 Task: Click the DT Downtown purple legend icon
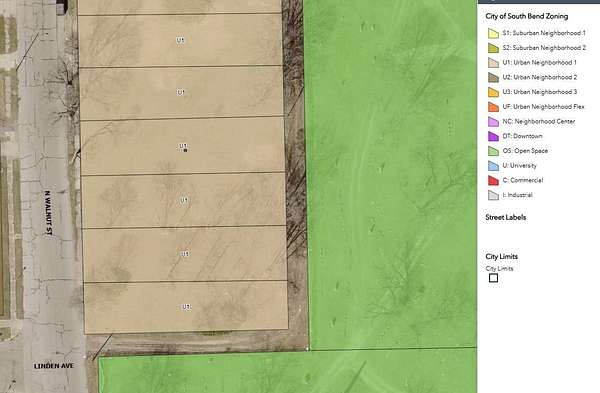493,136
